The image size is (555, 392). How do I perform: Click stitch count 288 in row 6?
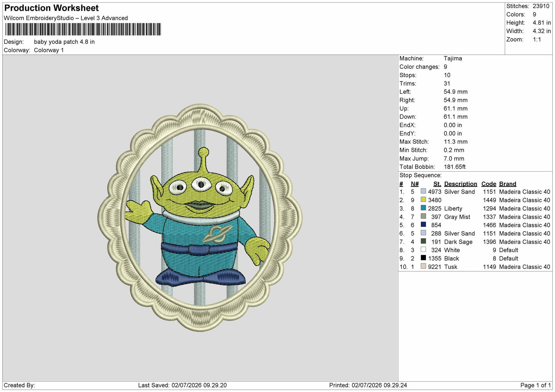[x=436, y=234]
